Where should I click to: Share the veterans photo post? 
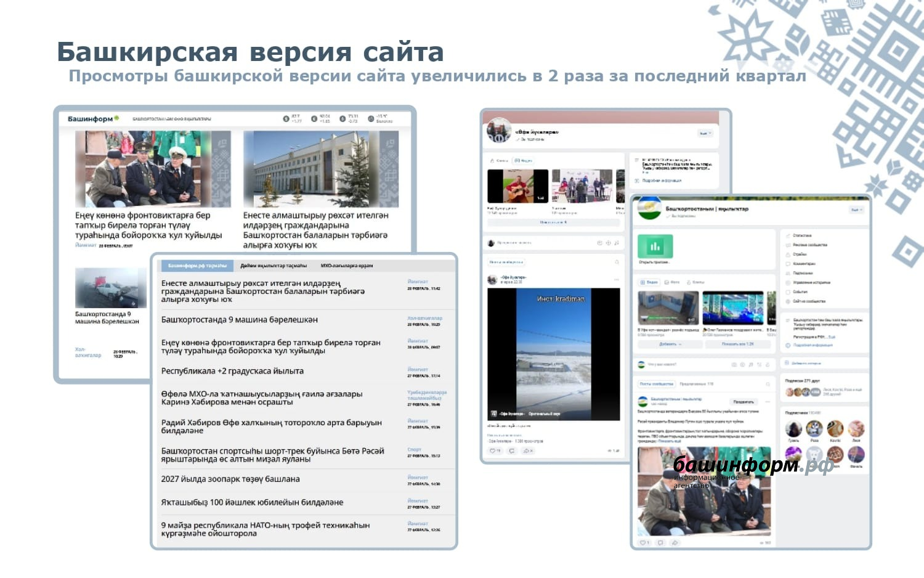(x=675, y=543)
